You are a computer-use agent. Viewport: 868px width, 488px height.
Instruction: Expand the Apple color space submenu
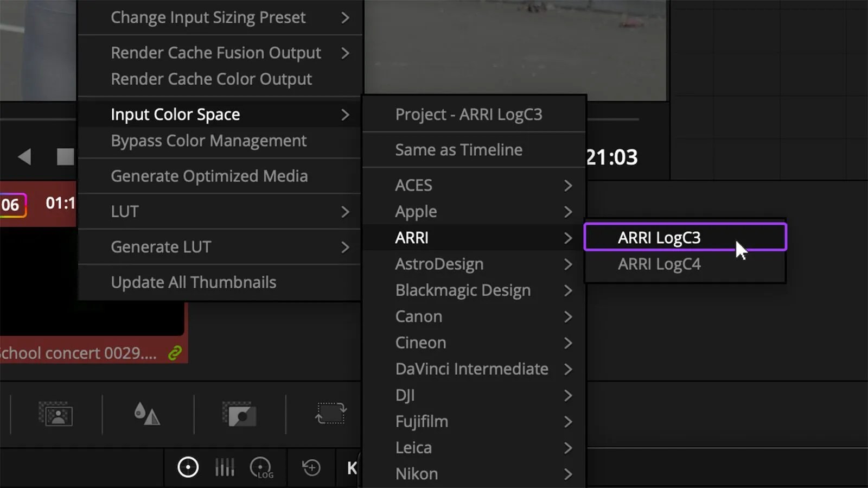pyautogui.click(x=474, y=211)
